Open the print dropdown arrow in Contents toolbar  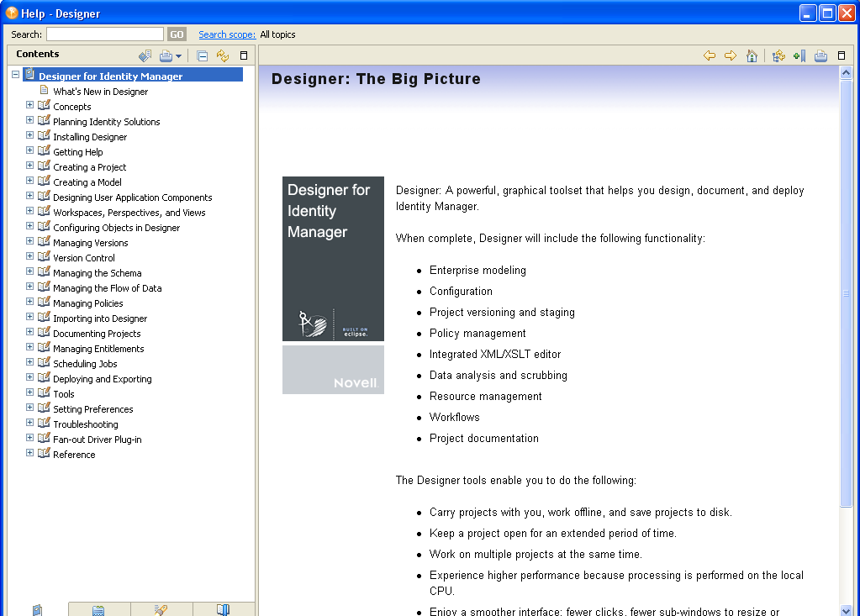coord(178,55)
